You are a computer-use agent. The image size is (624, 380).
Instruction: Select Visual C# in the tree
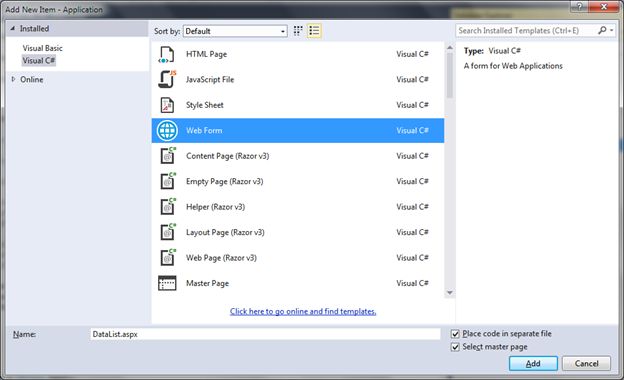[x=39, y=60]
